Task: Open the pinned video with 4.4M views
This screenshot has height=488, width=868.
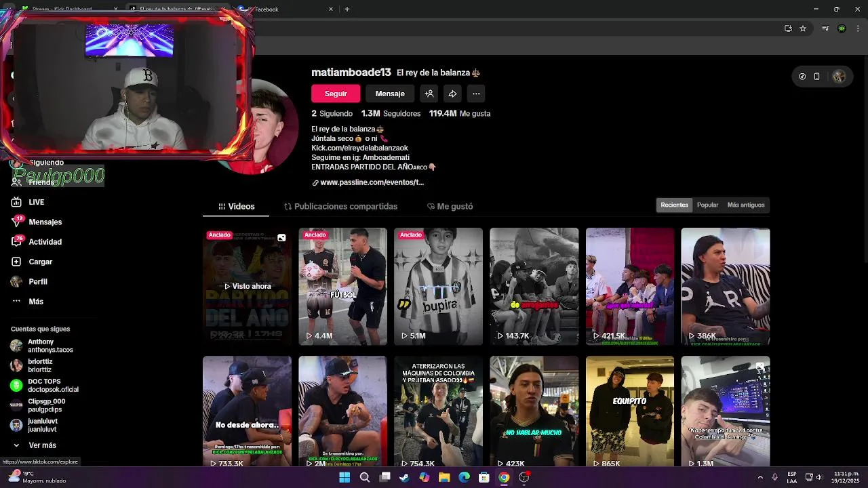Action: 342,287
